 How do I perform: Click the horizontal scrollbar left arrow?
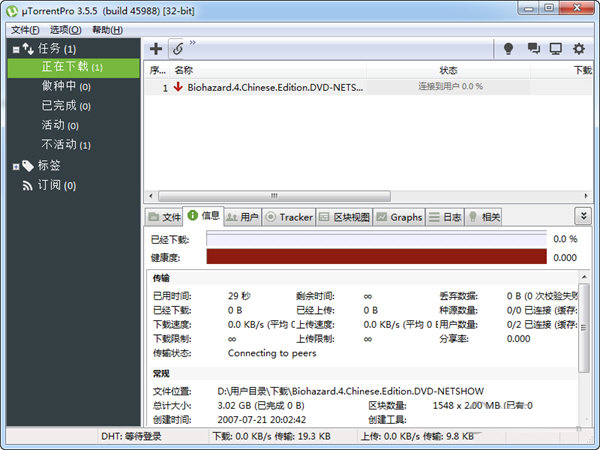(x=151, y=196)
